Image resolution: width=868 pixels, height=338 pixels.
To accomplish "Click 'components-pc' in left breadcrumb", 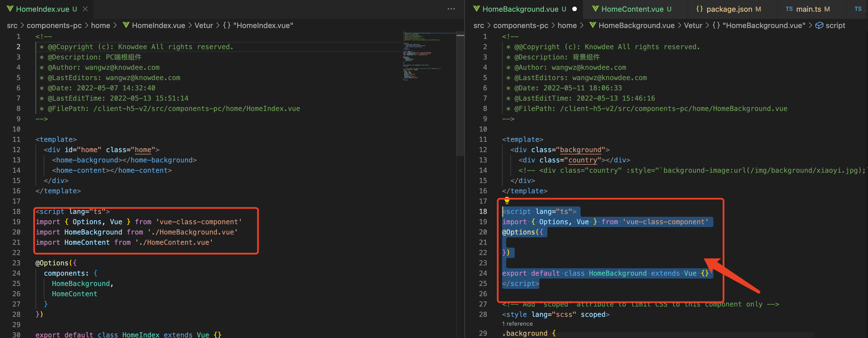I will [x=54, y=25].
